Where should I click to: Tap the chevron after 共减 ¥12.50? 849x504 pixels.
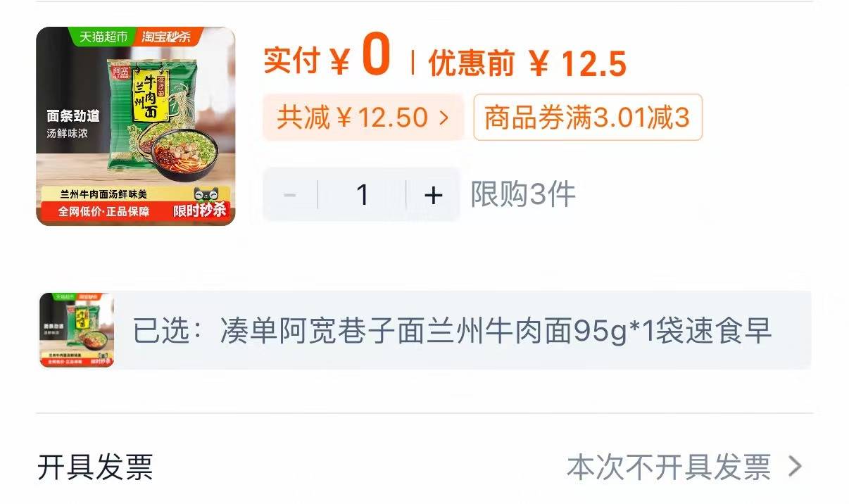pyautogui.click(x=444, y=118)
